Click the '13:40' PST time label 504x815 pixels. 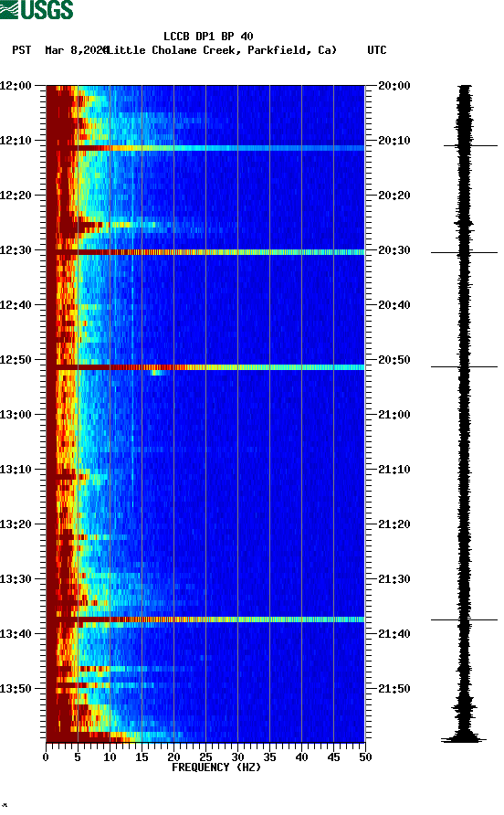pyautogui.click(x=16, y=634)
